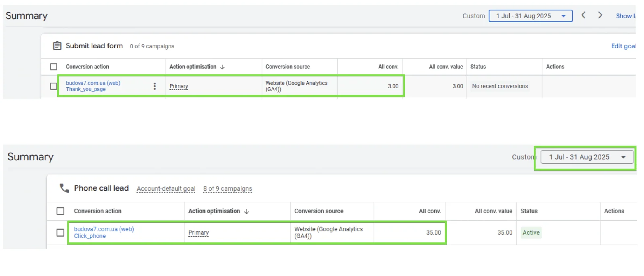Screen dimensions: 644x276
Task: Open the Edit goal link
Action: pyautogui.click(x=623, y=46)
